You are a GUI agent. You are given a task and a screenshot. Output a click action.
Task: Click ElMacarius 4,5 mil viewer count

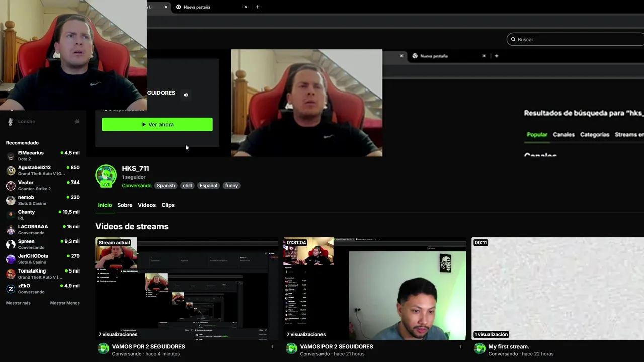70,153
